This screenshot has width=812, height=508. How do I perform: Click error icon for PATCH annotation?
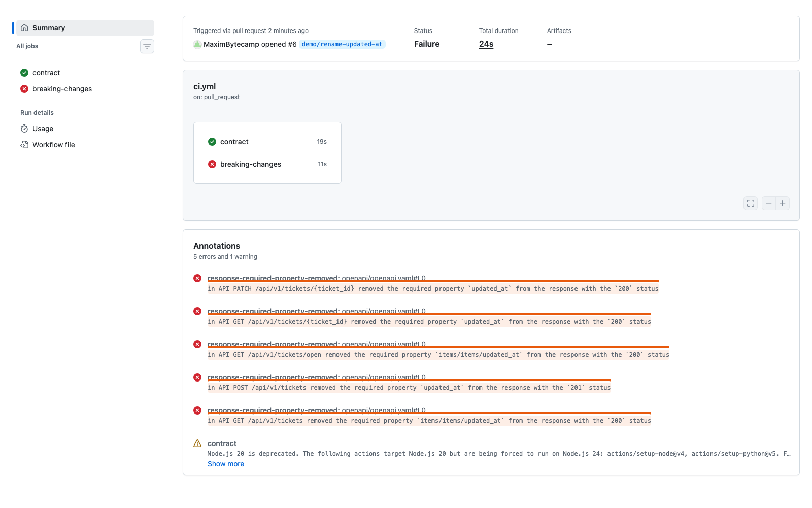point(197,278)
